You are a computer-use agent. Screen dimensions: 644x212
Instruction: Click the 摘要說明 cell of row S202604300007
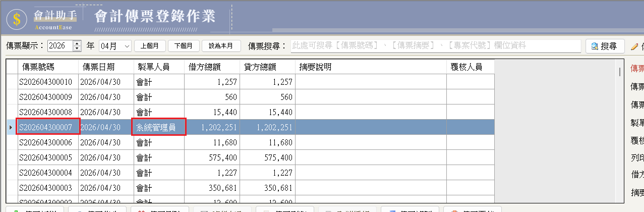tap(371, 127)
